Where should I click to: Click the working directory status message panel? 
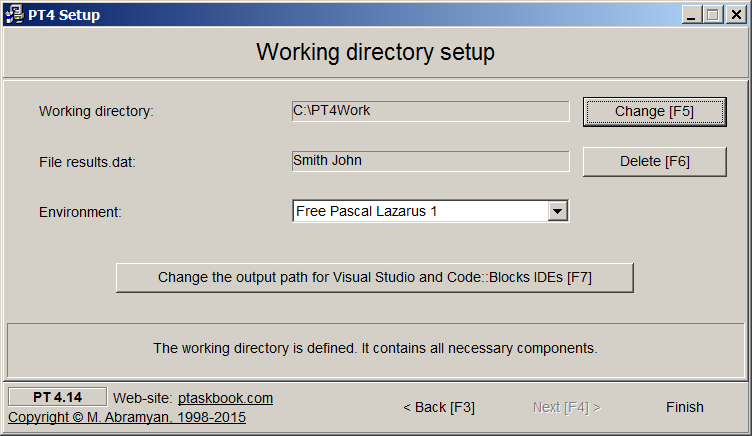pyautogui.click(x=376, y=350)
